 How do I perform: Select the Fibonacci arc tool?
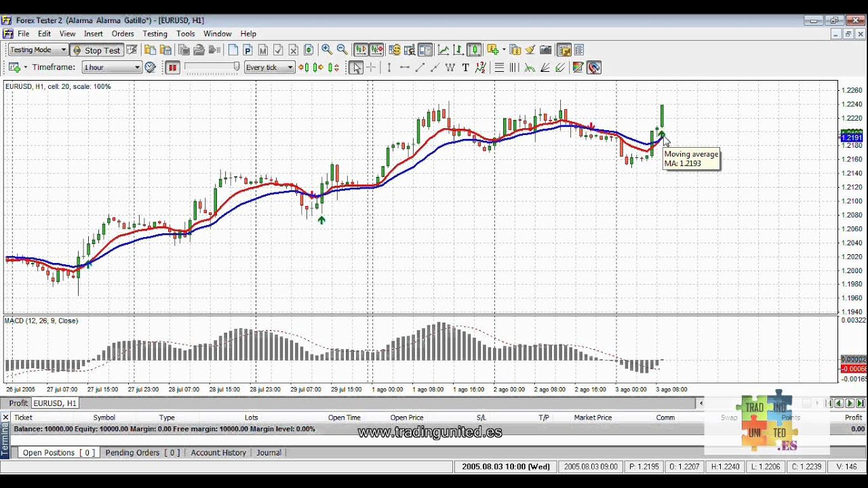(x=530, y=67)
